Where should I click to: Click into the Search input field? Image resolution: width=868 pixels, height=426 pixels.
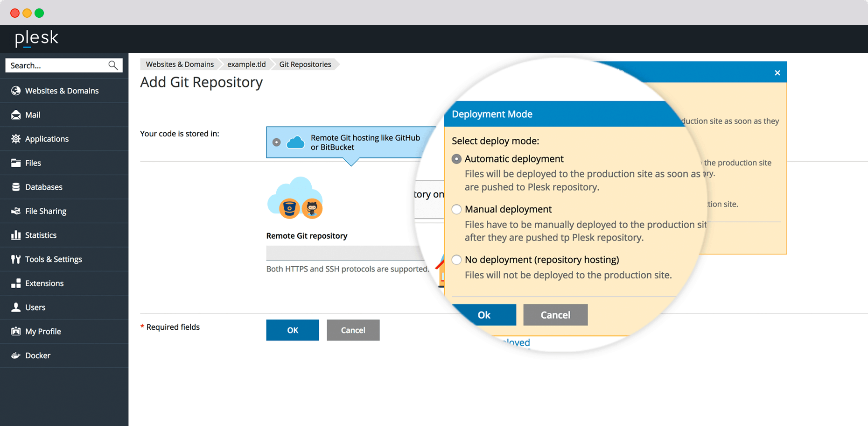[x=57, y=65]
